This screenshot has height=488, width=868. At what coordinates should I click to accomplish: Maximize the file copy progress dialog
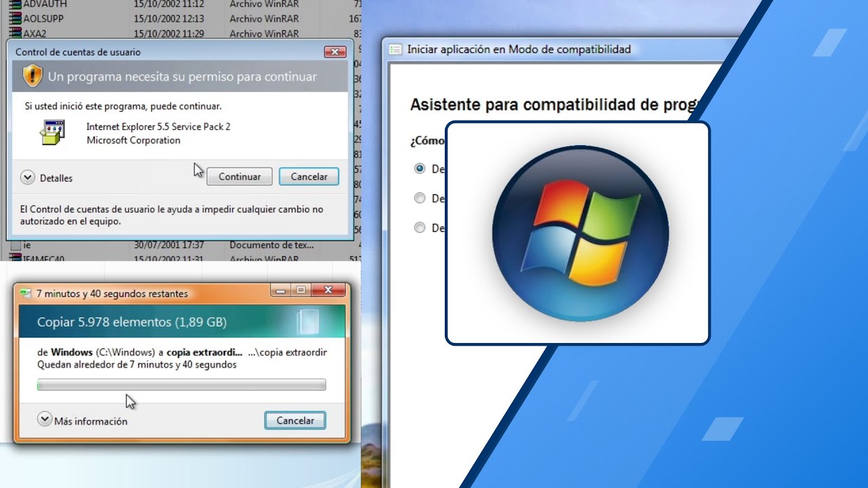tap(301, 291)
